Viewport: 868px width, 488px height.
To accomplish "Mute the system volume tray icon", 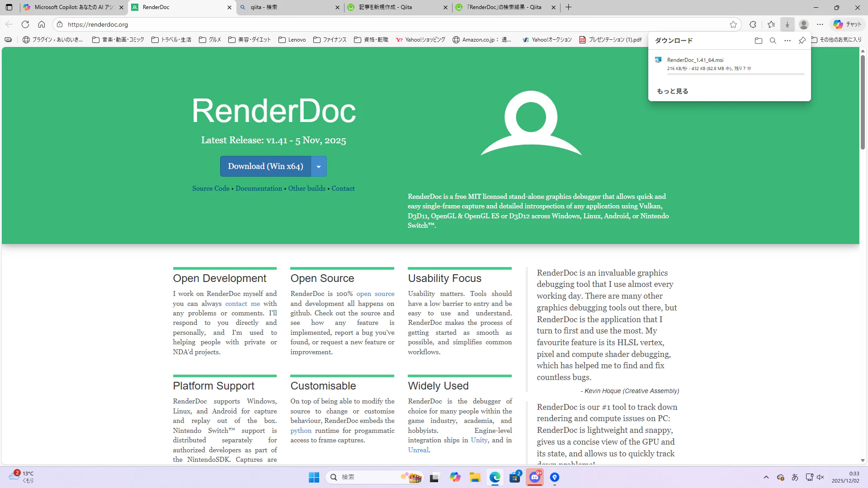I will (821, 477).
